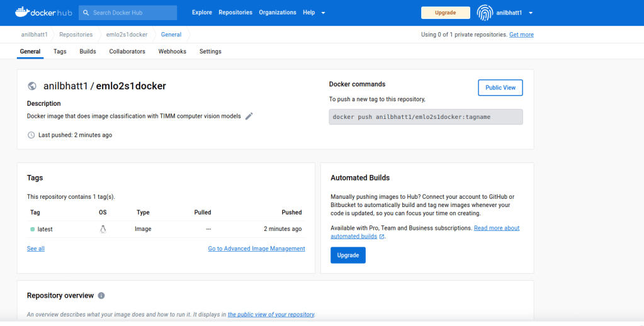Screen dimensions: 644x326
Task: Select the docker push command text box
Action: (426, 117)
